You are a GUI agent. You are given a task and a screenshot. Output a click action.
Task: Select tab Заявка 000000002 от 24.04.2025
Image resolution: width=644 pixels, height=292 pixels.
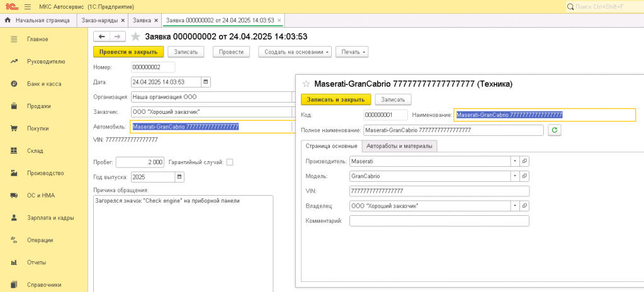point(220,20)
